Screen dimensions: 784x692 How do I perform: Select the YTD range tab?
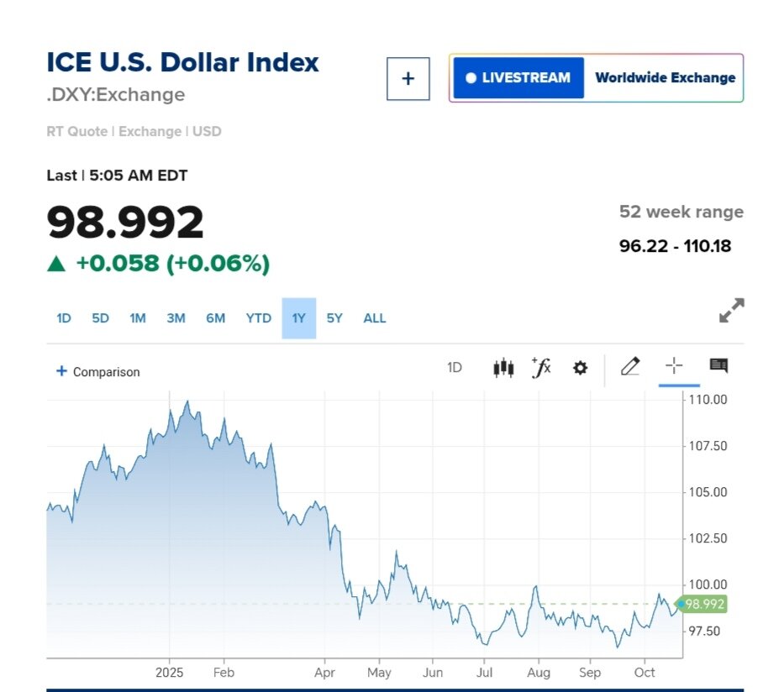coord(259,318)
